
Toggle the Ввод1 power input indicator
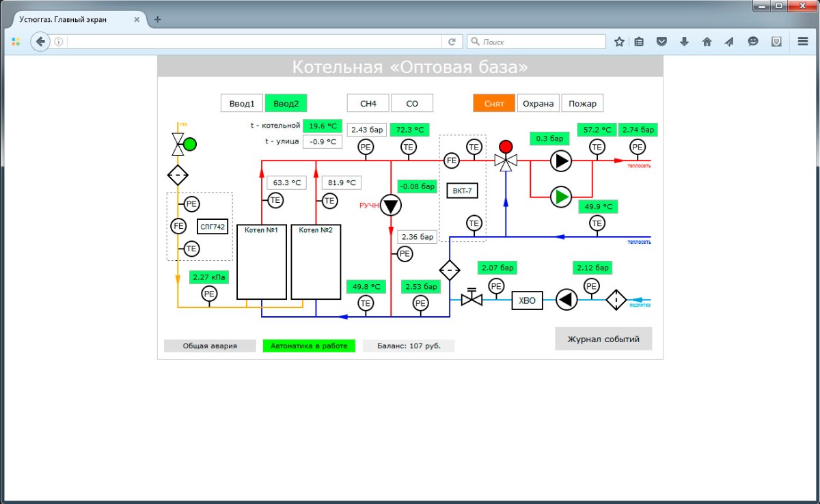pyautogui.click(x=242, y=104)
